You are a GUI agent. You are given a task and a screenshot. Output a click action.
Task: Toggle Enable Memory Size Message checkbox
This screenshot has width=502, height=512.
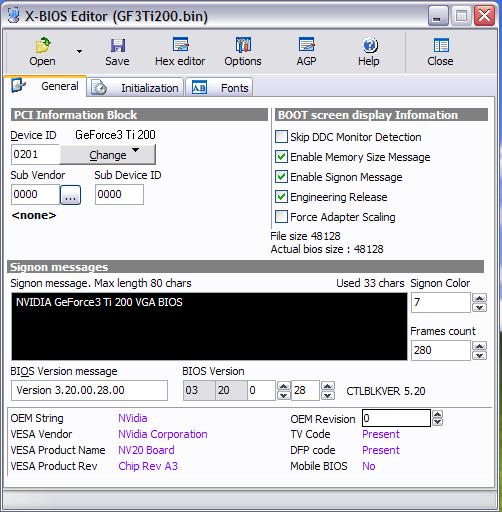click(281, 157)
